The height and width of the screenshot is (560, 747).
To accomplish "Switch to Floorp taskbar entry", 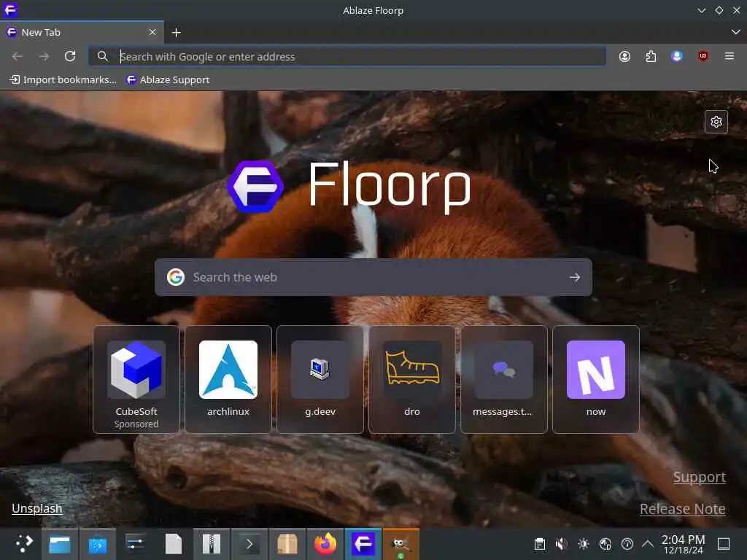I will [x=363, y=544].
